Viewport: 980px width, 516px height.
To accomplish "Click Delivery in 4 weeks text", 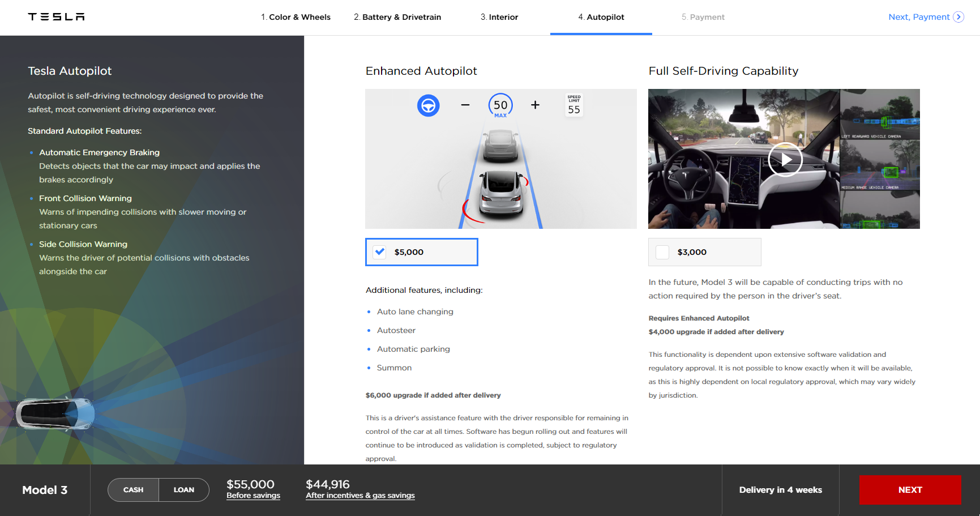I will click(x=780, y=490).
